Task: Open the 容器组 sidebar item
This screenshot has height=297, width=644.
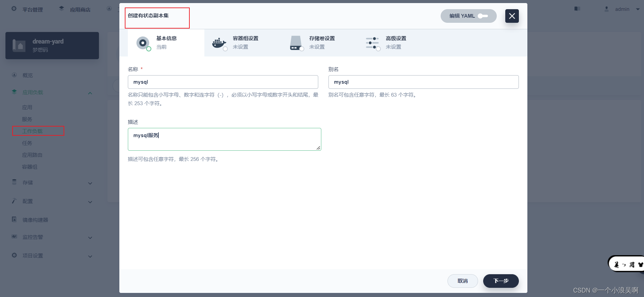Action: (x=30, y=167)
